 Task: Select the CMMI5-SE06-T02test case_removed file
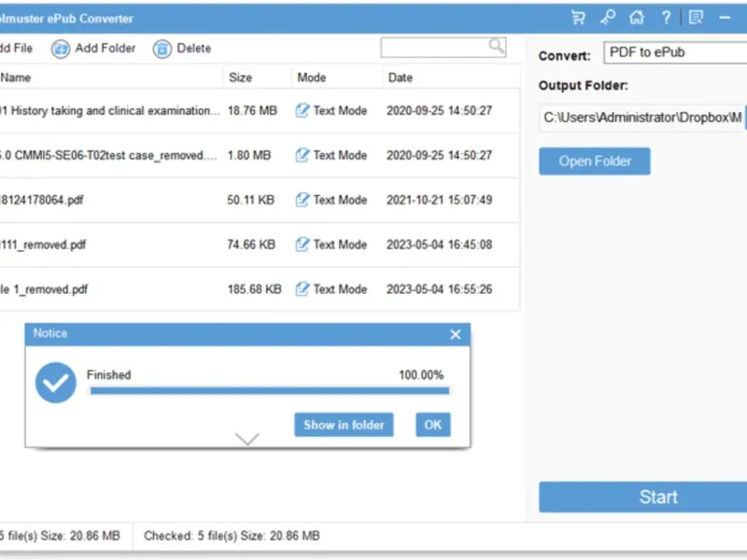click(x=108, y=155)
